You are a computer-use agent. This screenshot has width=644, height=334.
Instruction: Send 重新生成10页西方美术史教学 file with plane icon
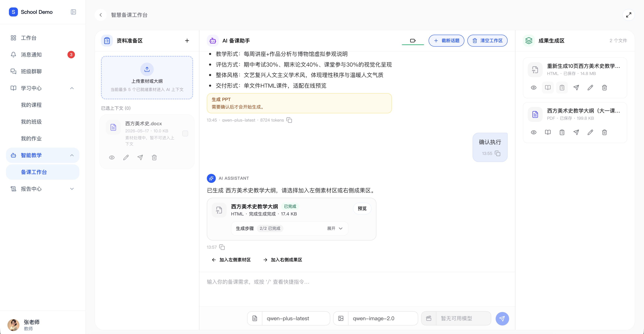[576, 88]
